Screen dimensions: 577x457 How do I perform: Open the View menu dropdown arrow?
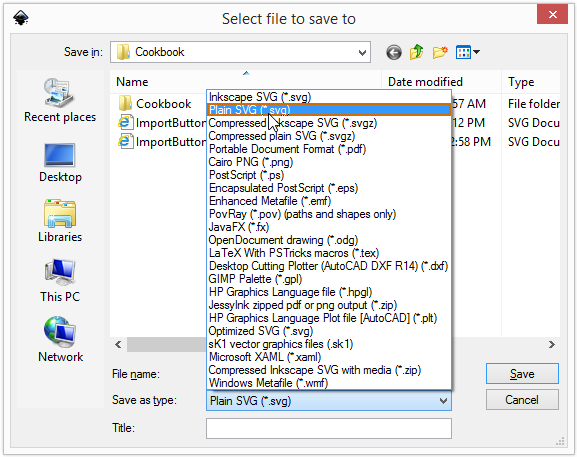click(x=477, y=52)
